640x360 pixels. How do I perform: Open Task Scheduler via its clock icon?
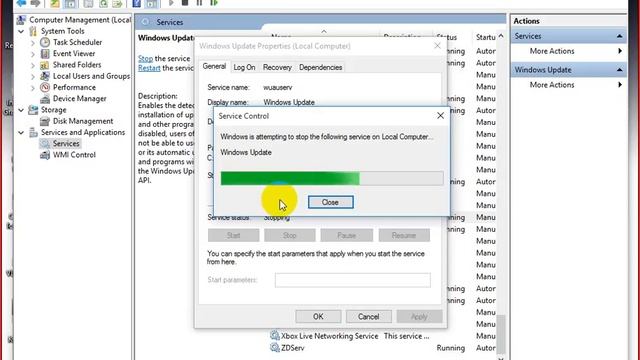45,42
